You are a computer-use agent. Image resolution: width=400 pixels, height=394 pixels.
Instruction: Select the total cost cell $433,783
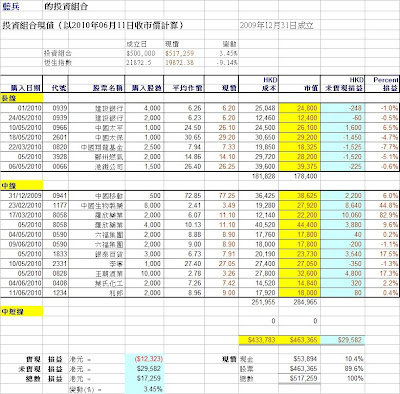[259, 340]
